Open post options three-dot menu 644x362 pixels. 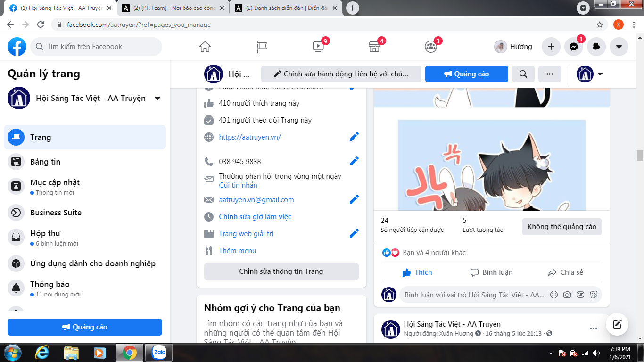pos(594,329)
